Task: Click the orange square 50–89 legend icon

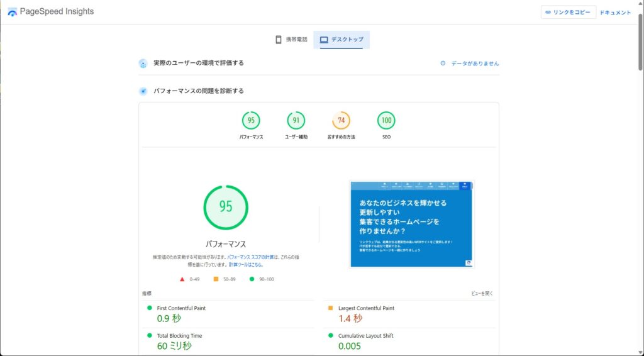Action: point(216,279)
